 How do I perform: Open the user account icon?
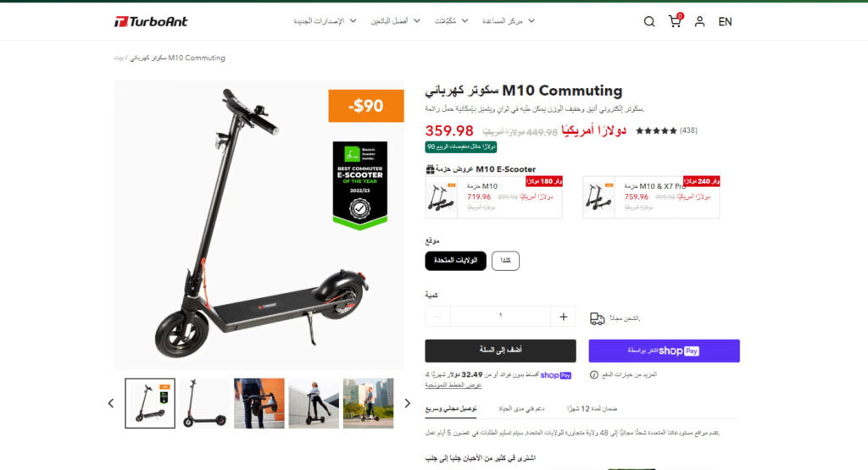(x=699, y=21)
